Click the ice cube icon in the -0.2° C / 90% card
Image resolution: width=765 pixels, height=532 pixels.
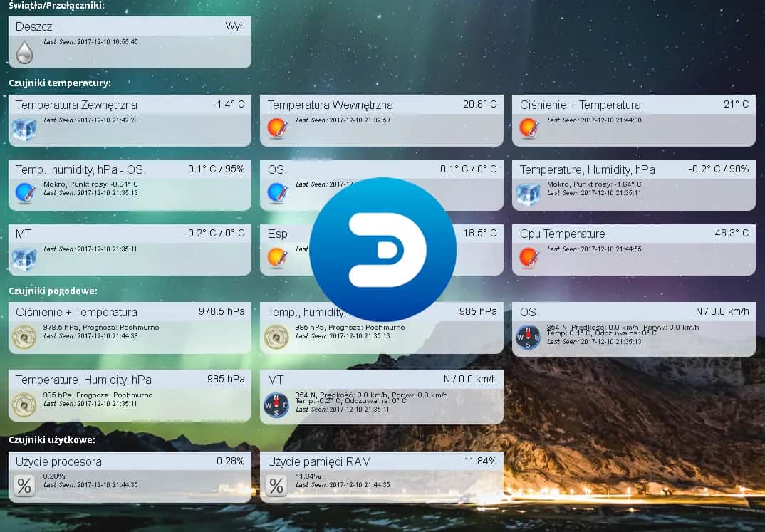click(529, 193)
